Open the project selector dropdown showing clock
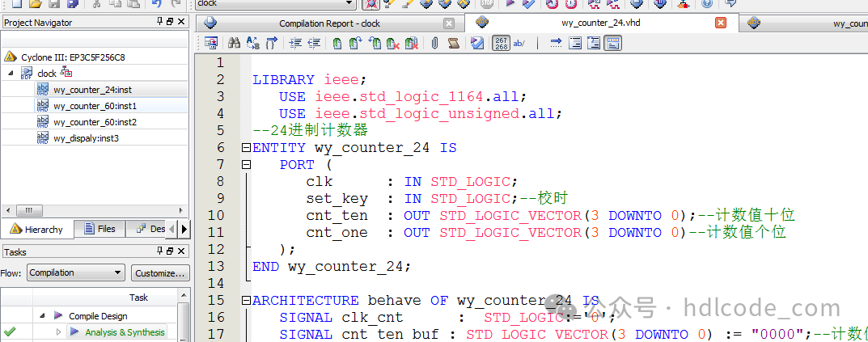 click(276, 3)
